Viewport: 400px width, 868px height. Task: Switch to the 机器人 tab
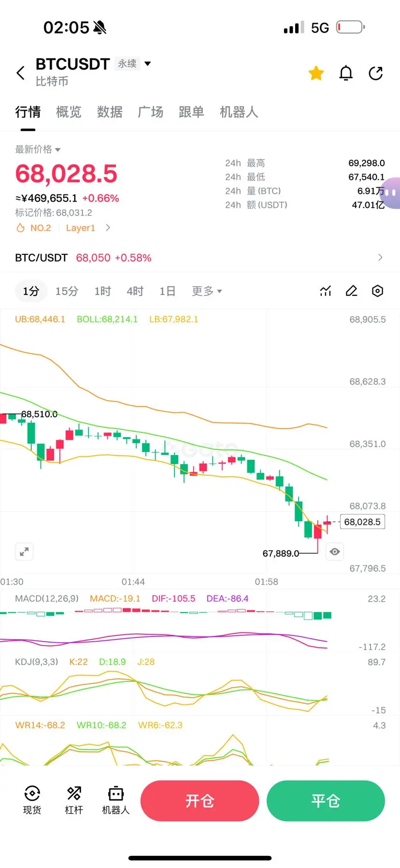click(239, 112)
